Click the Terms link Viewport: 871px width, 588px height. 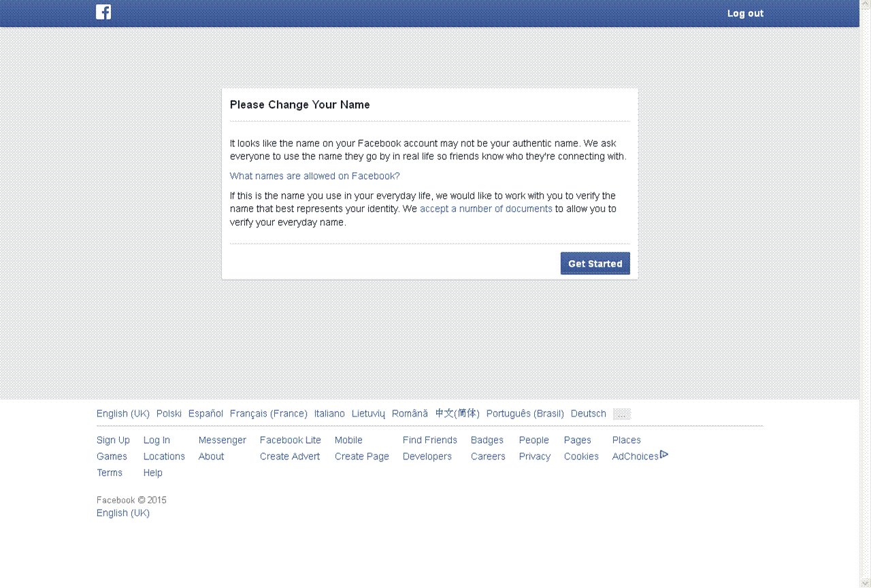pyautogui.click(x=109, y=472)
